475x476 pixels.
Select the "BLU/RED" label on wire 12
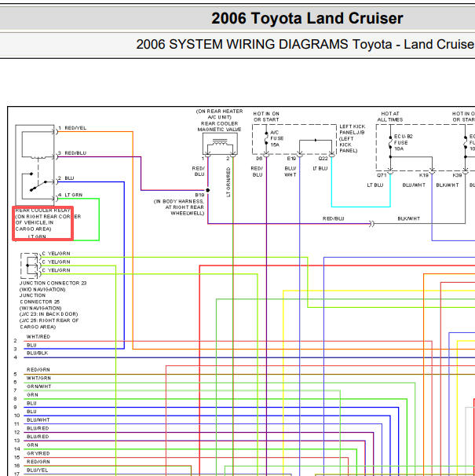click(x=38, y=428)
